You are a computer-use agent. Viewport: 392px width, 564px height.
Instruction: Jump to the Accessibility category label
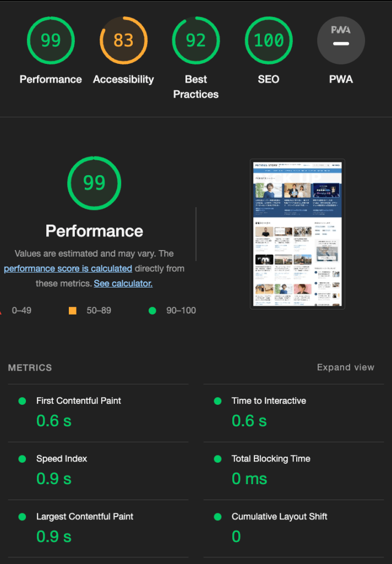tap(123, 79)
